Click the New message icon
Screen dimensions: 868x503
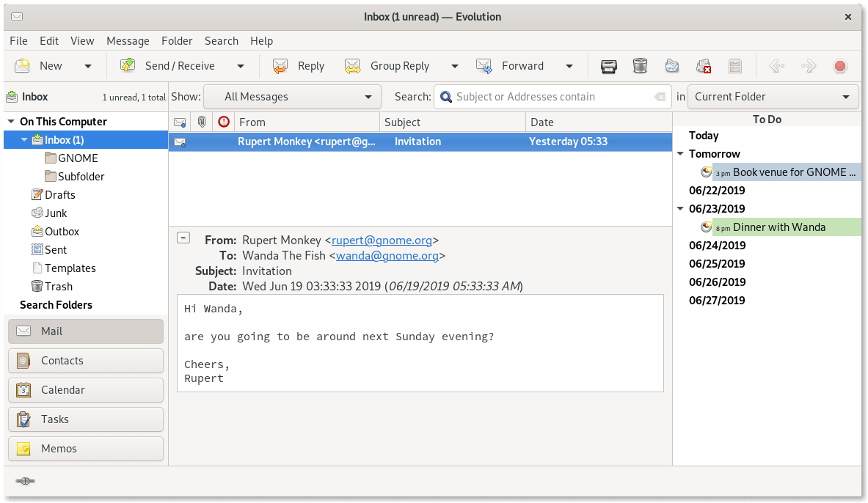pyautogui.click(x=22, y=66)
